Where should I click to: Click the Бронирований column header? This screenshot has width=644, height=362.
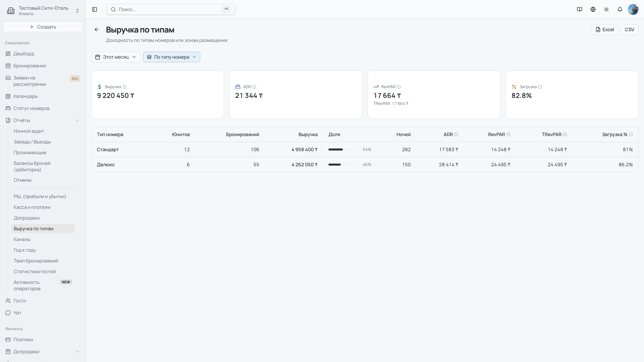pyautogui.click(x=243, y=134)
